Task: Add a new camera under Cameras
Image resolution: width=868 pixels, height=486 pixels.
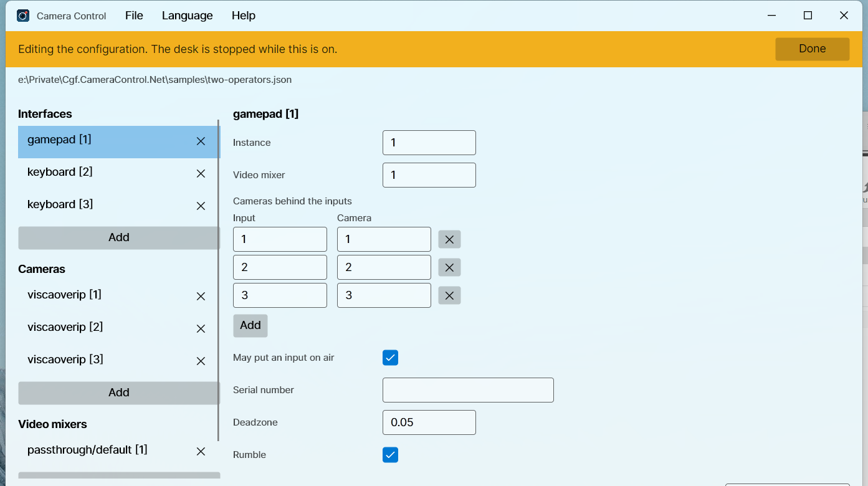Action: 119,393
